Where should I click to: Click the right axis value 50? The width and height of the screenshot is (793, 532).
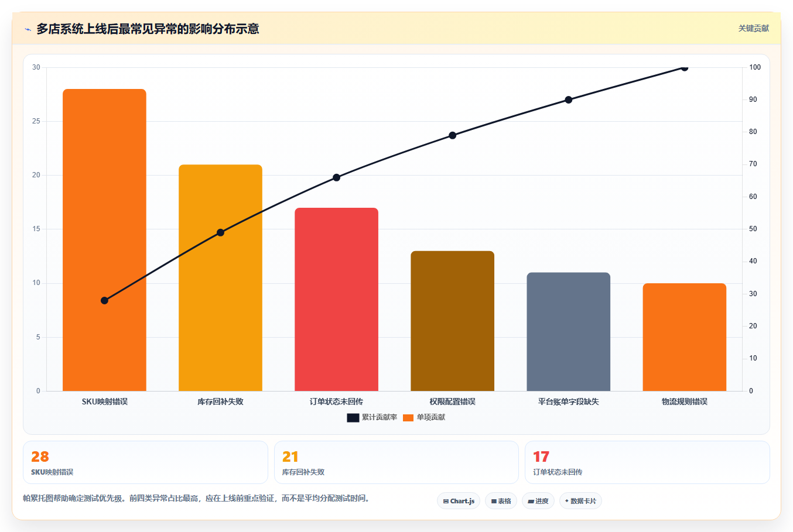[x=753, y=229]
